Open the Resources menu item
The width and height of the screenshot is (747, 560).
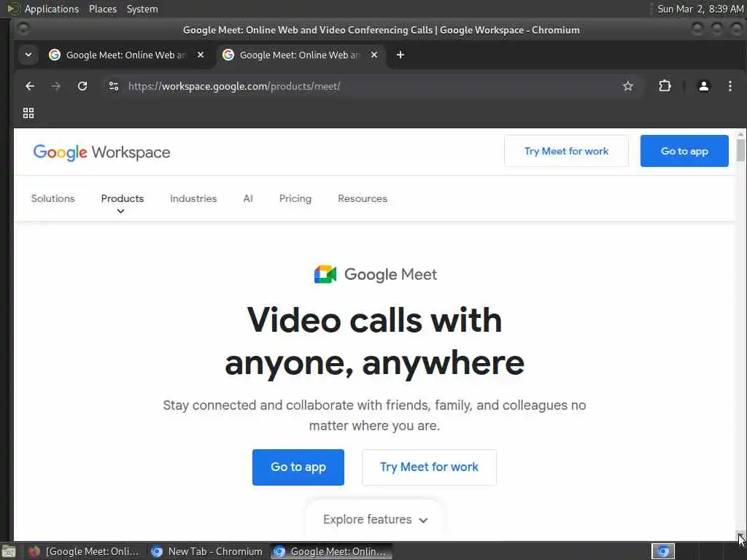(363, 198)
